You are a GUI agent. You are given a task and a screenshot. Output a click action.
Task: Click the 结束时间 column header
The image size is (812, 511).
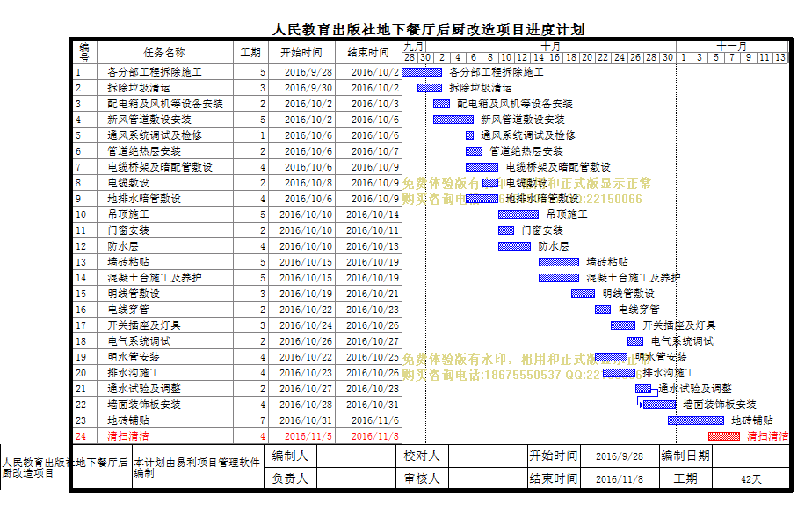368,53
